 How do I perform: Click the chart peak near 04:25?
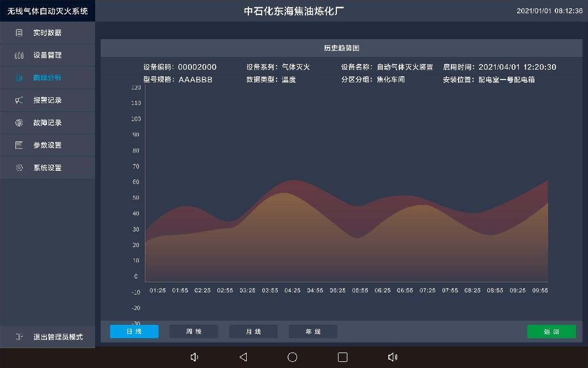293,181
